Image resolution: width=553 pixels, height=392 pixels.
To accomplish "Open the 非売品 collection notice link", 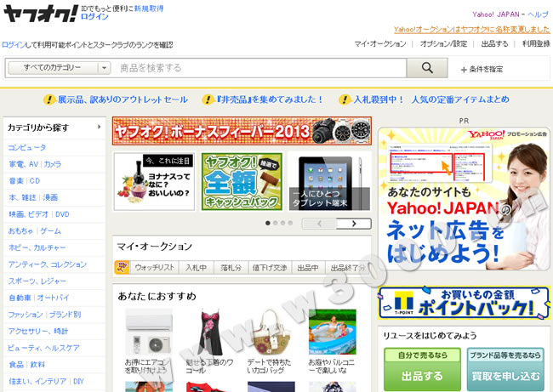I will tap(270, 99).
